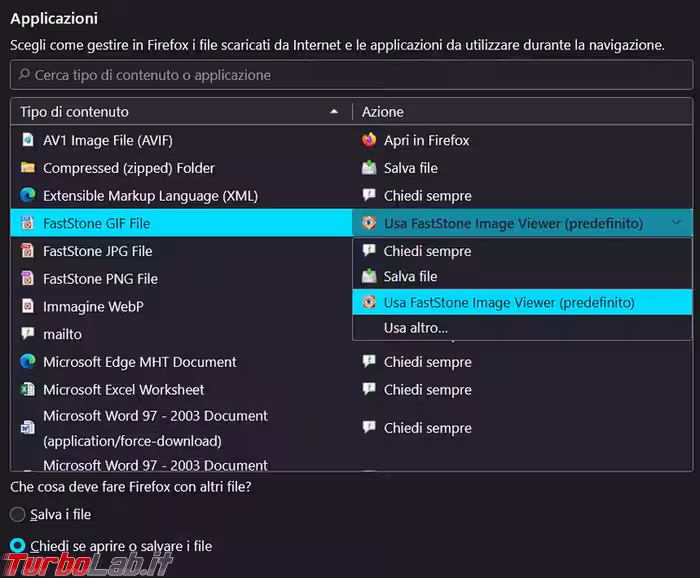Click the Immagine WebP file icon

(x=27, y=306)
